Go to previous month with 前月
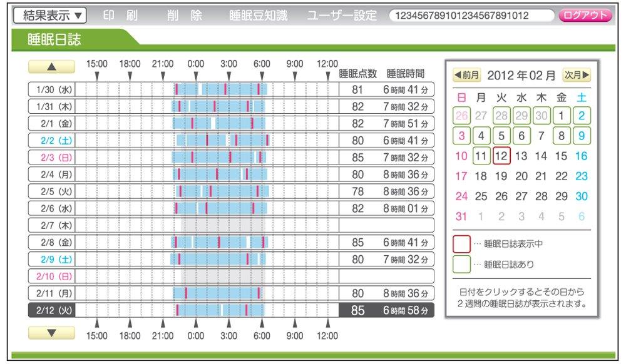Screen dimensions: 626x364 click(467, 76)
